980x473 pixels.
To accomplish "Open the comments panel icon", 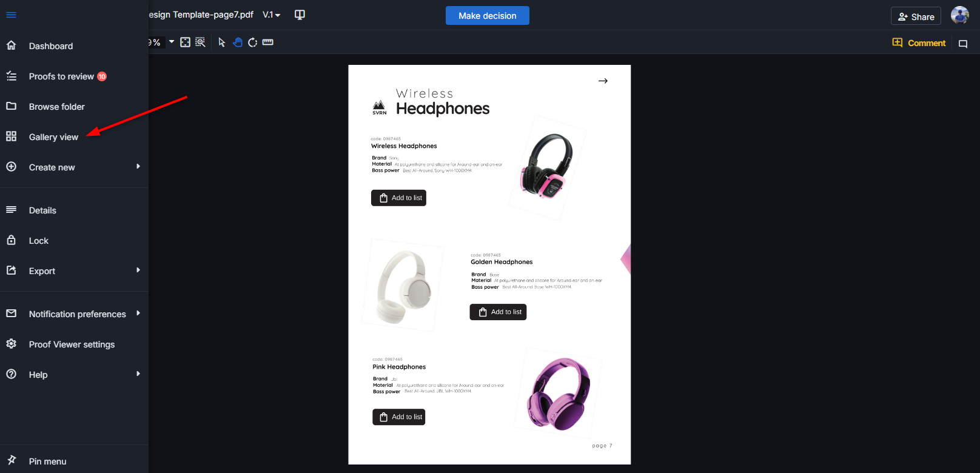I will tap(963, 44).
